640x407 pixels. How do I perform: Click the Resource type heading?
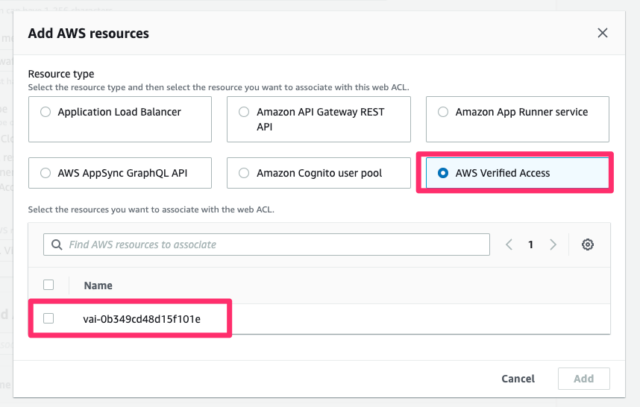point(61,74)
